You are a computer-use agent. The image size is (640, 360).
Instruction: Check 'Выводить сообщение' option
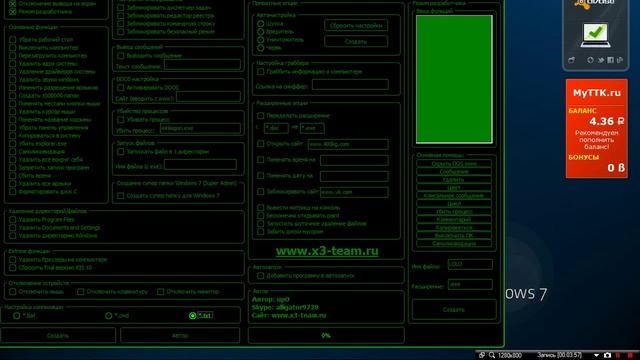[121, 56]
